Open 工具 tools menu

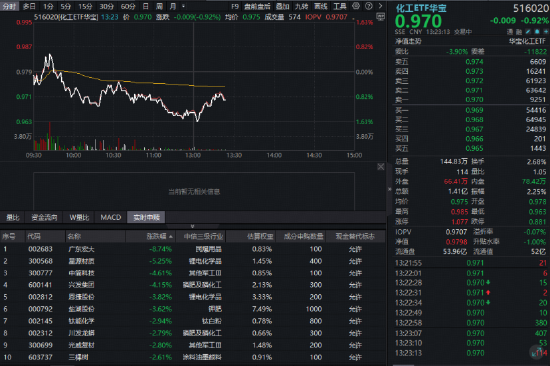click(x=340, y=6)
